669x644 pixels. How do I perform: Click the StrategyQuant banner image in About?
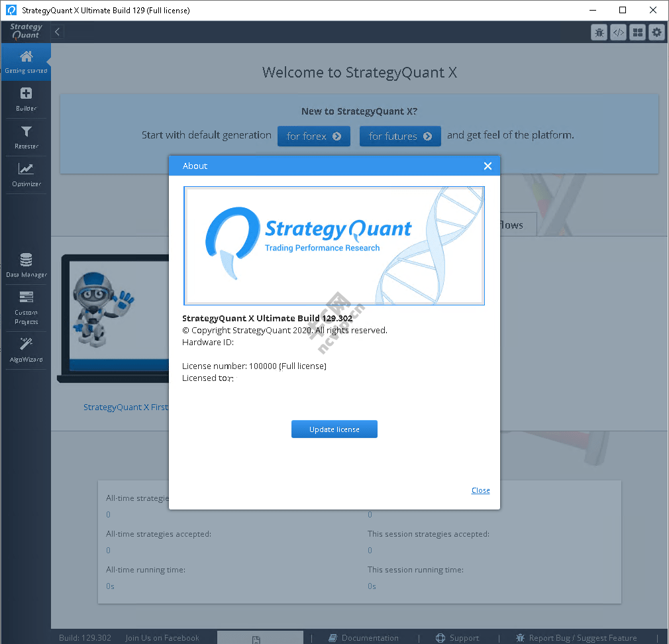click(334, 246)
